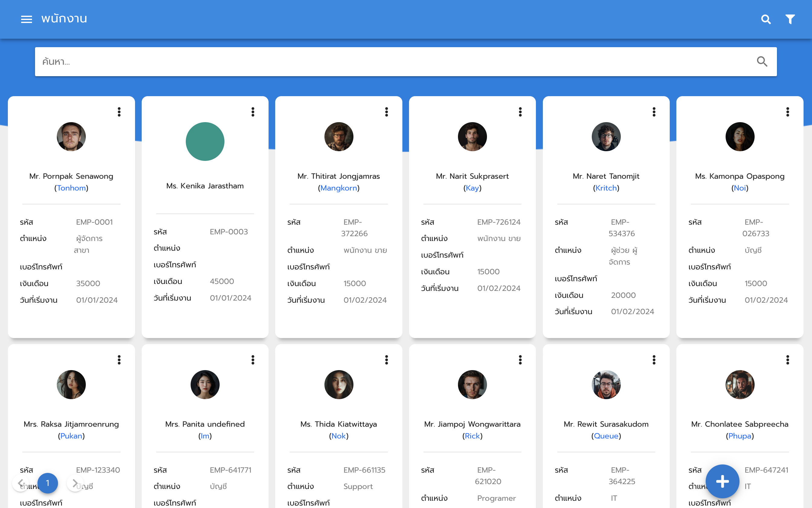Image resolution: width=812 pixels, height=508 pixels.
Task: Click the Nok nickname link
Action: point(339,436)
